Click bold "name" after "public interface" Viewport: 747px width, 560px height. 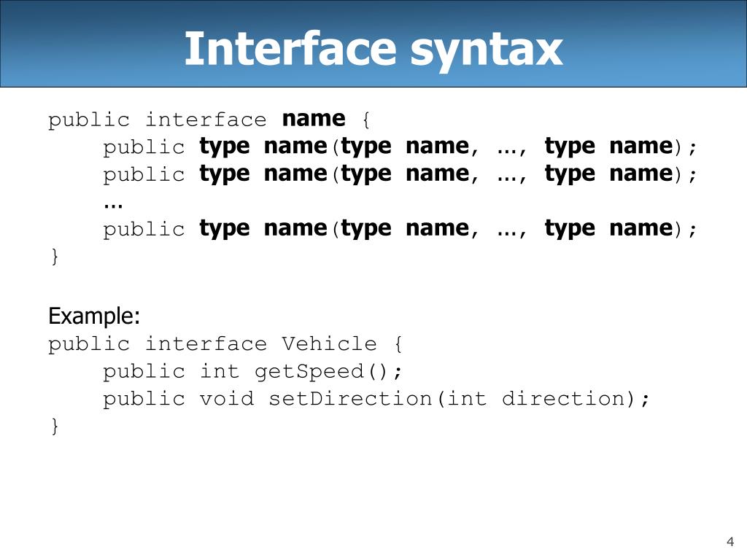tap(314, 119)
